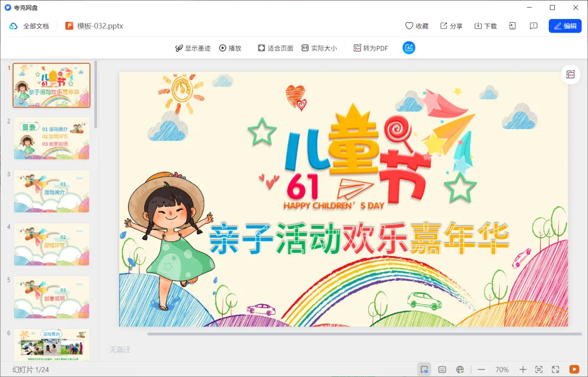Viewport: 588px width, 377px height.
Task: Open the 分享 share option
Action: click(451, 26)
